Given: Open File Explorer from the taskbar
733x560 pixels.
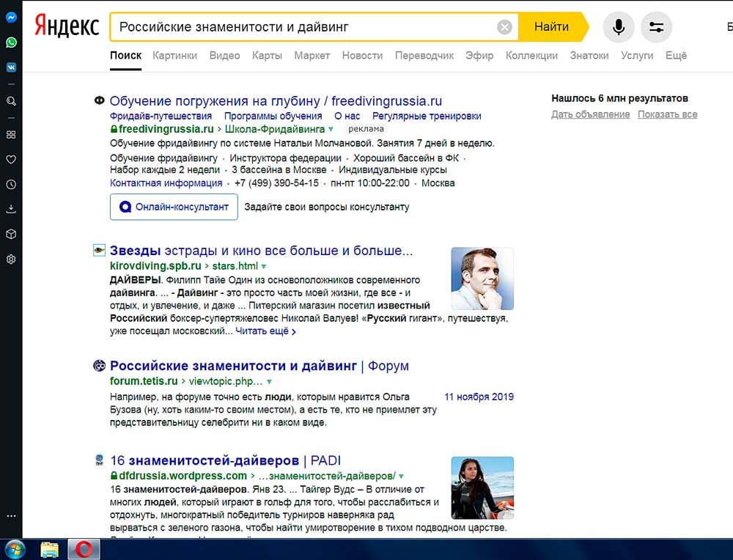Looking at the screenshot, I should point(50,550).
